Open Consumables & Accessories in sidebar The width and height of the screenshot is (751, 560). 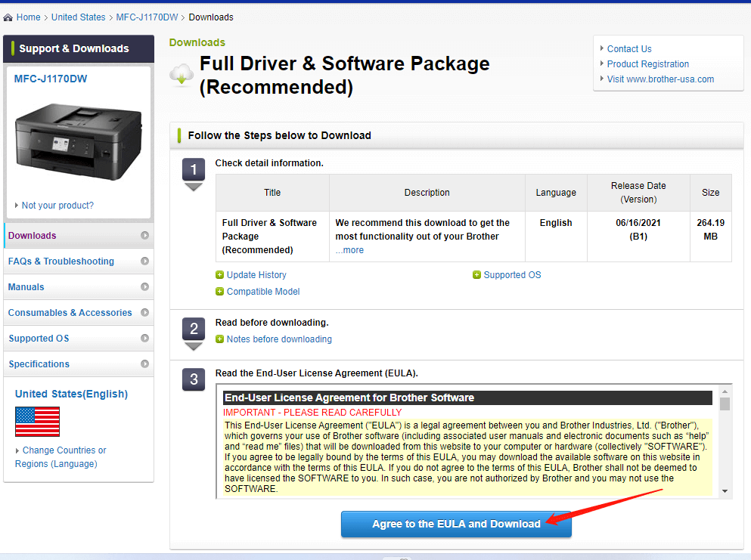click(79, 313)
